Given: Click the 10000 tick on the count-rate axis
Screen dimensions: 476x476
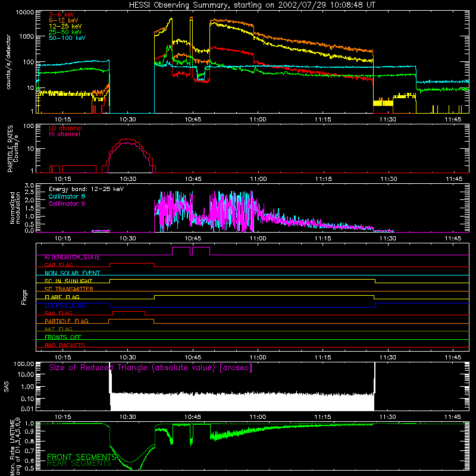Looking at the screenshot, I should click(x=25, y=12).
